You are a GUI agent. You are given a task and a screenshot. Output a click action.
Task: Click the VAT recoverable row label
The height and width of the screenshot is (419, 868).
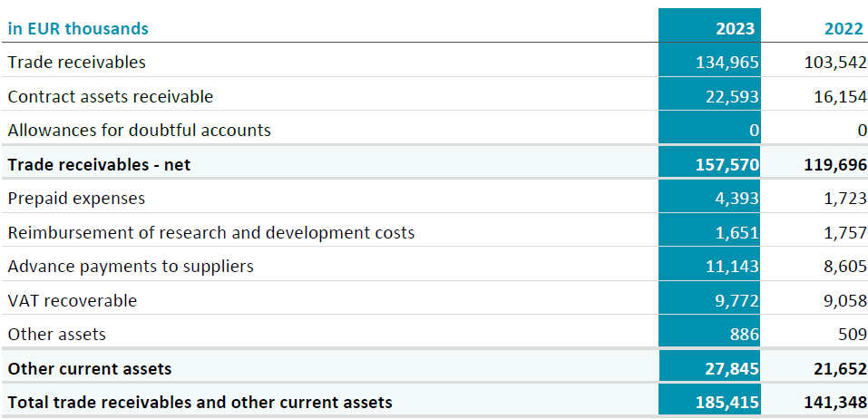(72, 300)
